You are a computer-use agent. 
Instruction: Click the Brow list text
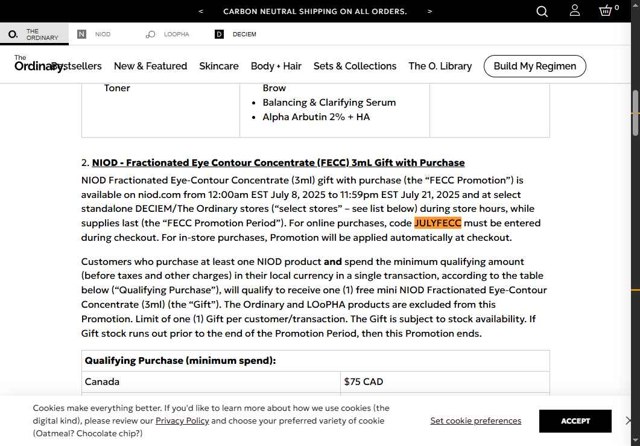(x=274, y=88)
